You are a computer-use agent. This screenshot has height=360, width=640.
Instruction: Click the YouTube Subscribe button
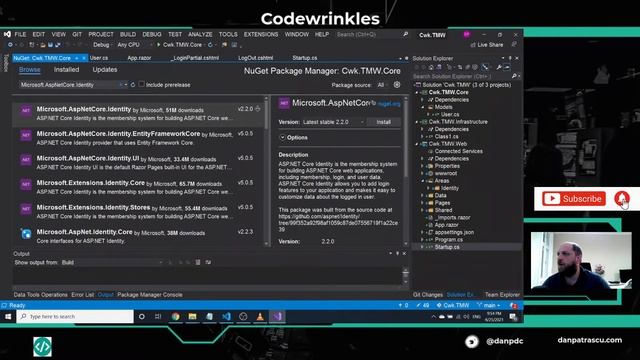[574, 199]
